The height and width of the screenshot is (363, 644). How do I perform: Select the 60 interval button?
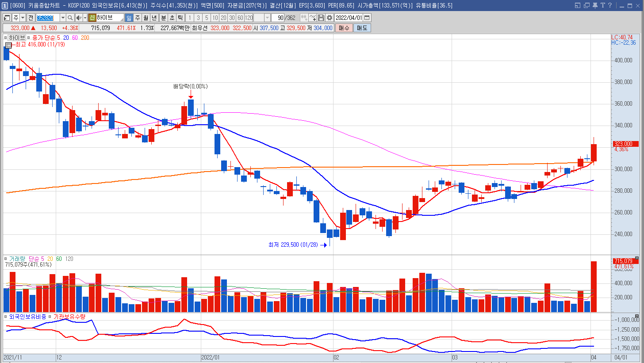(x=240, y=18)
